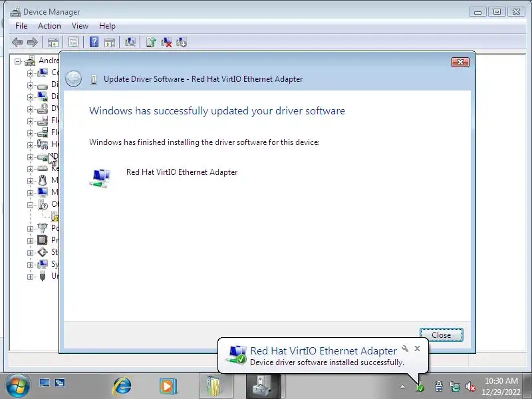Image resolution: width=532 pixels, height=399 pixels.
Task: Open Windows Media Player from the taskbar
Action: [168, 386]
